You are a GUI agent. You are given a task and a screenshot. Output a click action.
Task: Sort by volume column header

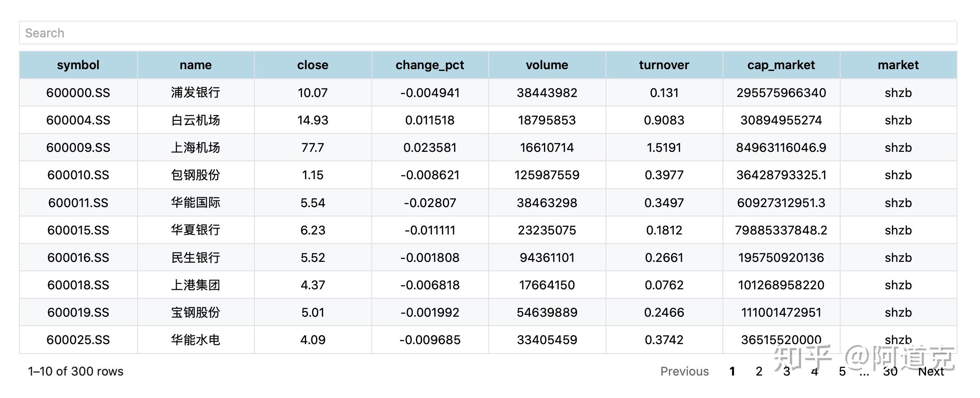[x=547, y=65]
